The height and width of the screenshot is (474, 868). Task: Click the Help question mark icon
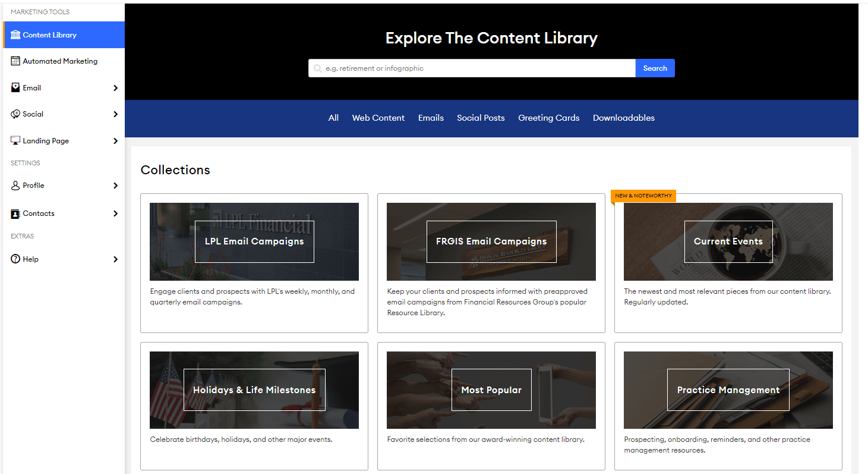(x=15, y=259)
